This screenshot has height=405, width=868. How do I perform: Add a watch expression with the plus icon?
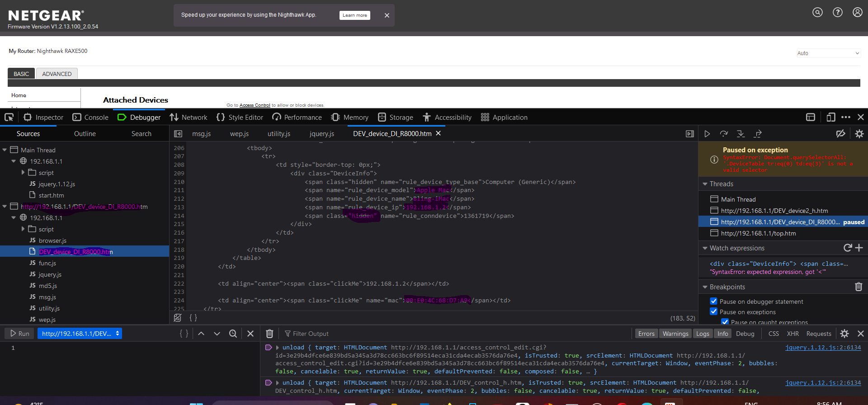859,248
